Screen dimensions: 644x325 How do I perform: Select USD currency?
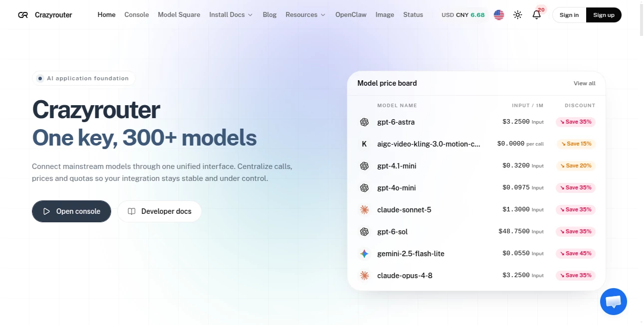click(x=448, y=15)
